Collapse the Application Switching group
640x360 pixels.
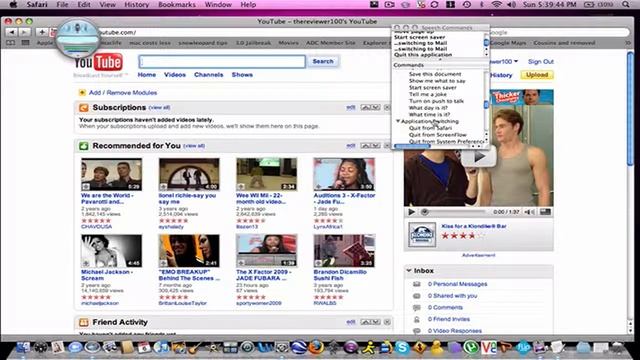click(398, 121)
